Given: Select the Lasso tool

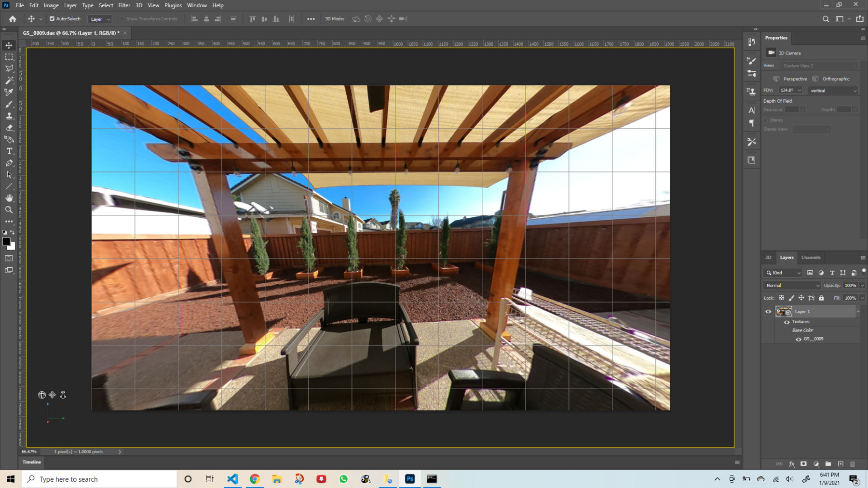Looking at the screenshot, I should pyautogui.click(x=9, y=69).
